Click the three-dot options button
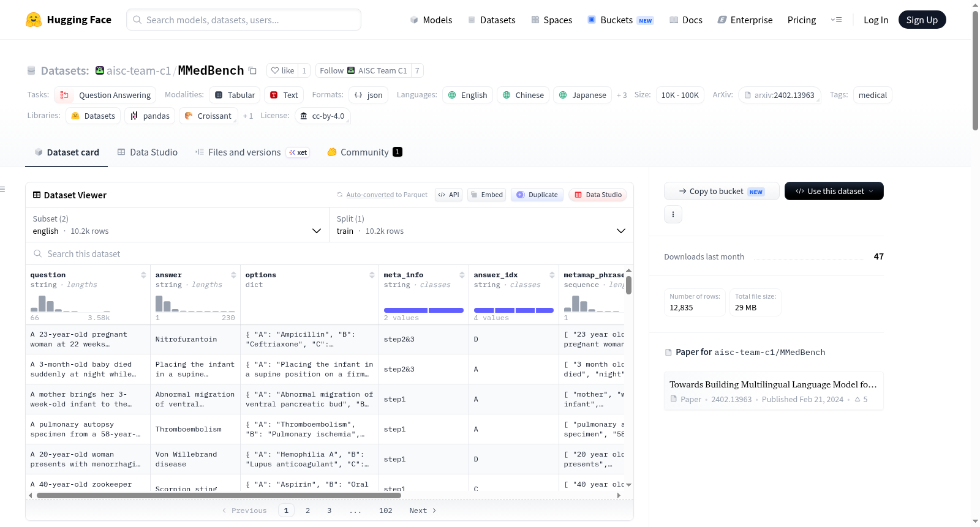 coord(673,214)
